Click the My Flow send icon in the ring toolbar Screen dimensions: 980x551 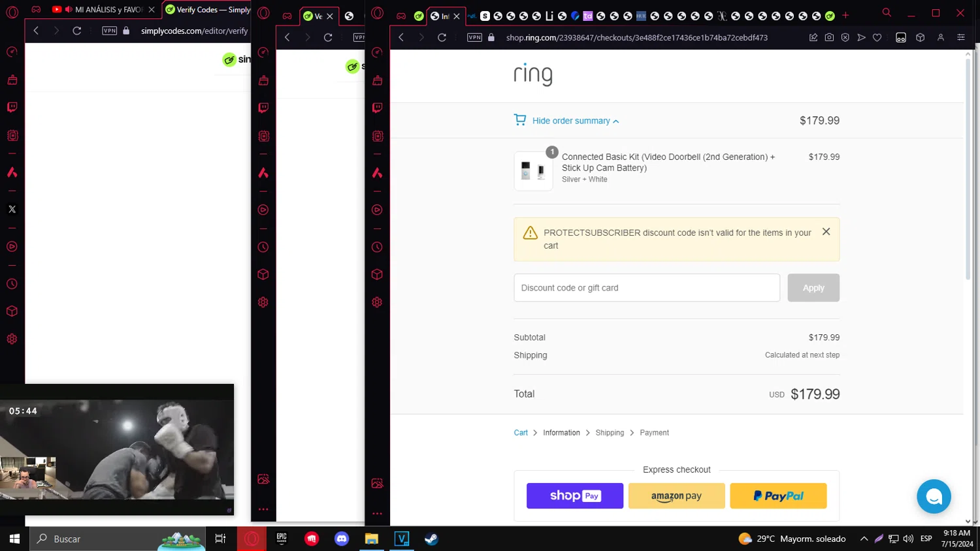click(x=861, y=37)
